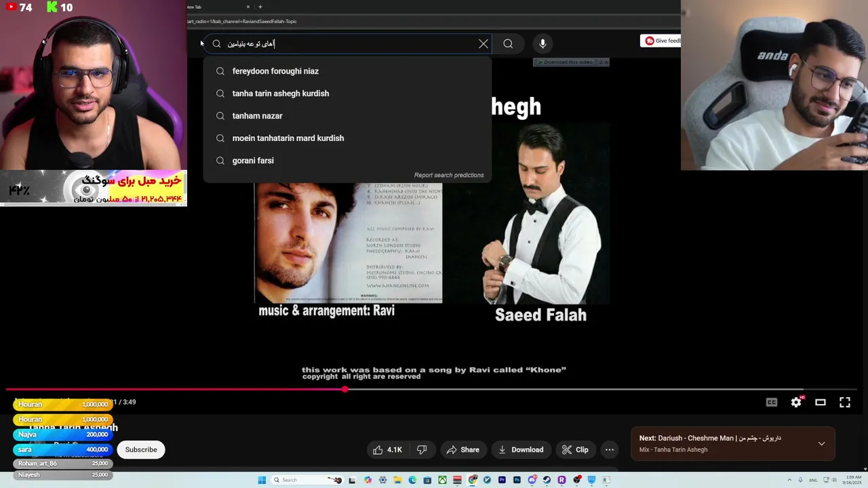The image size is (868, 488).
Task: Open the Windows Start menu
Action: [x=262, y=480]
